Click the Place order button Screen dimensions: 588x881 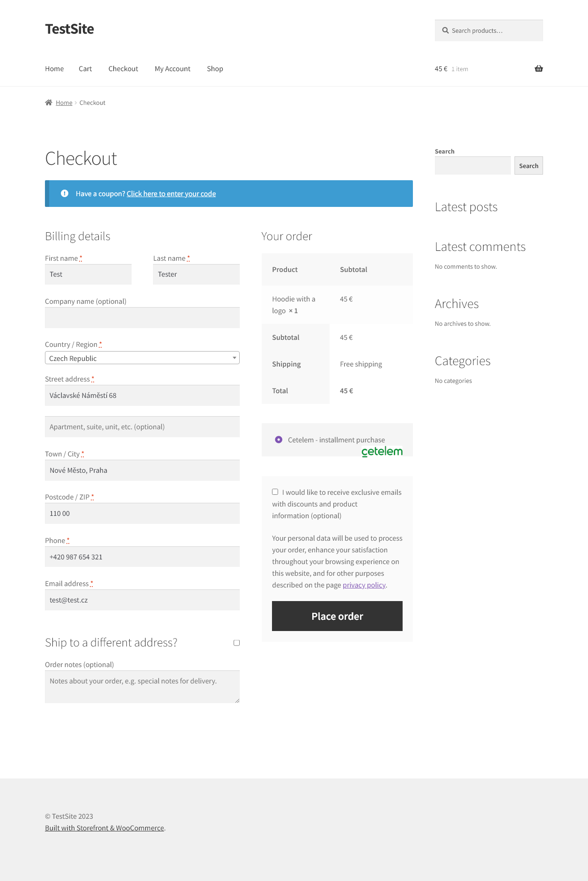pos(337,616)
